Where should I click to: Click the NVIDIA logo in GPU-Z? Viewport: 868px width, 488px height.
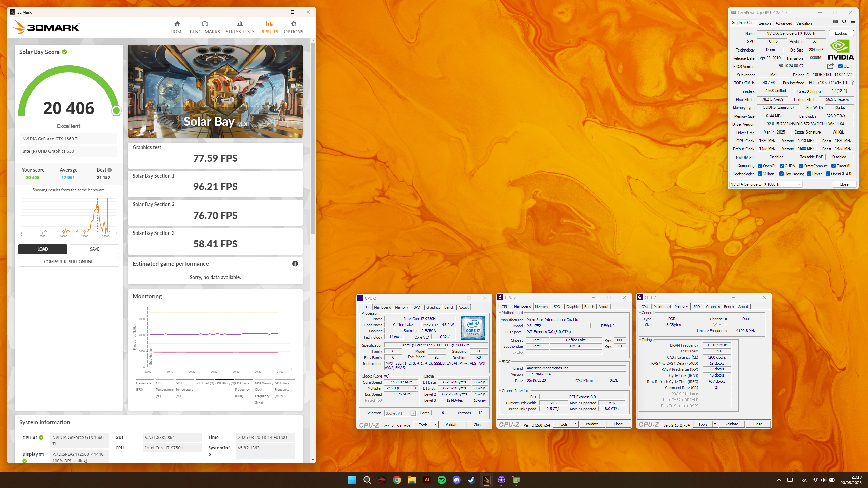841,50
